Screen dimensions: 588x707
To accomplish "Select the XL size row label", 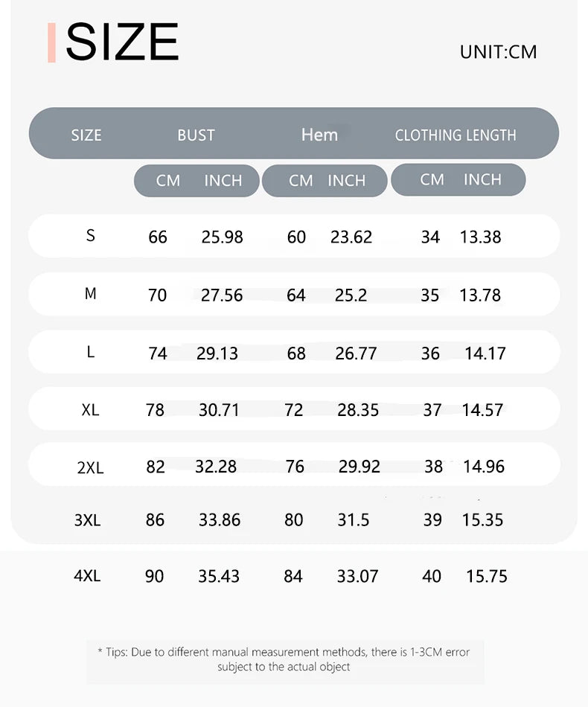I will [90, 410].
